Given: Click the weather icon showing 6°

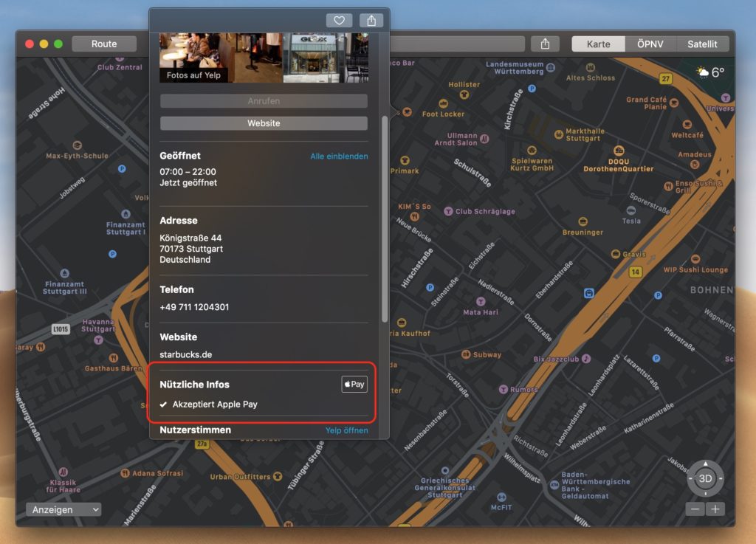Looking at the screenshot, I should pyautogui.click(x=702, y=72).
